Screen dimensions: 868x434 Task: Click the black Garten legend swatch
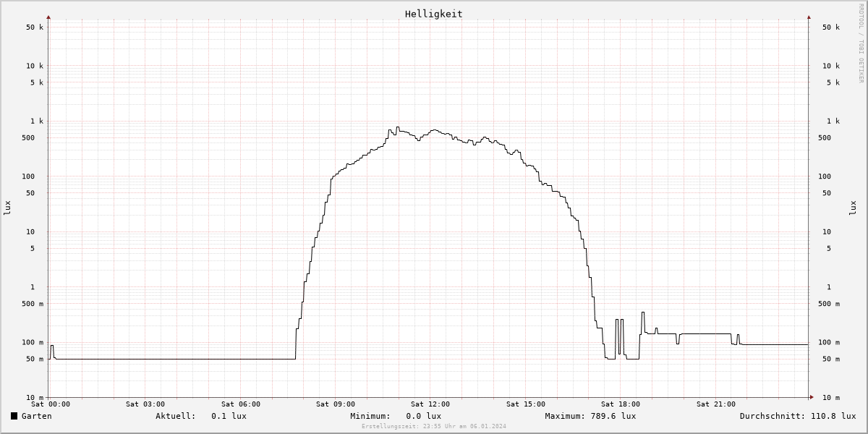[14, 416]
